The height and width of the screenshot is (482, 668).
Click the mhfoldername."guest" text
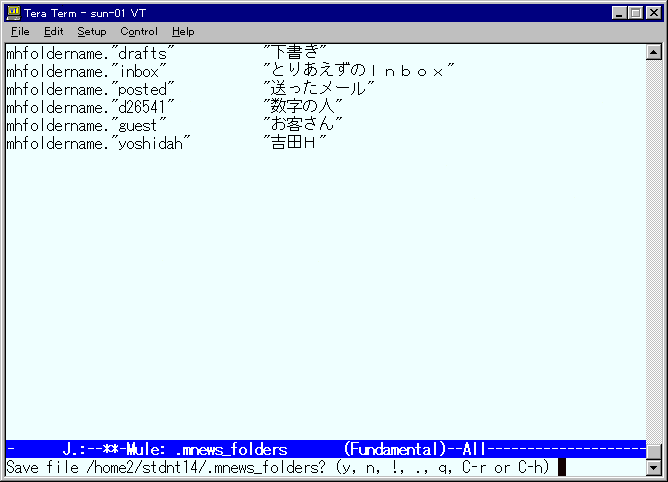pos(86,125)
